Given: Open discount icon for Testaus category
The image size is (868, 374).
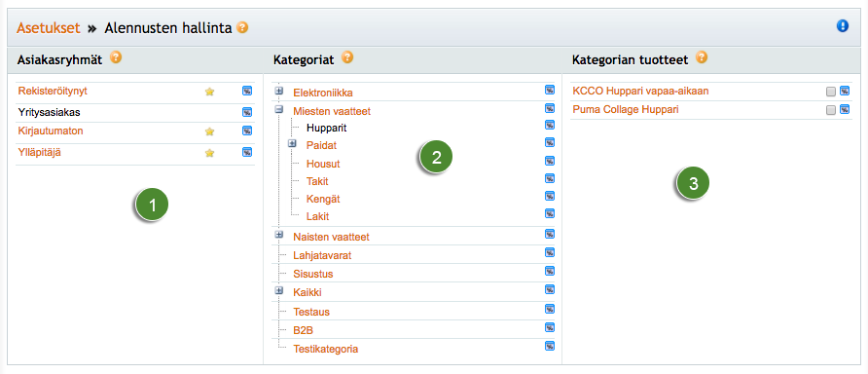Looking at the screenshot, I should (x=550, y=309).
